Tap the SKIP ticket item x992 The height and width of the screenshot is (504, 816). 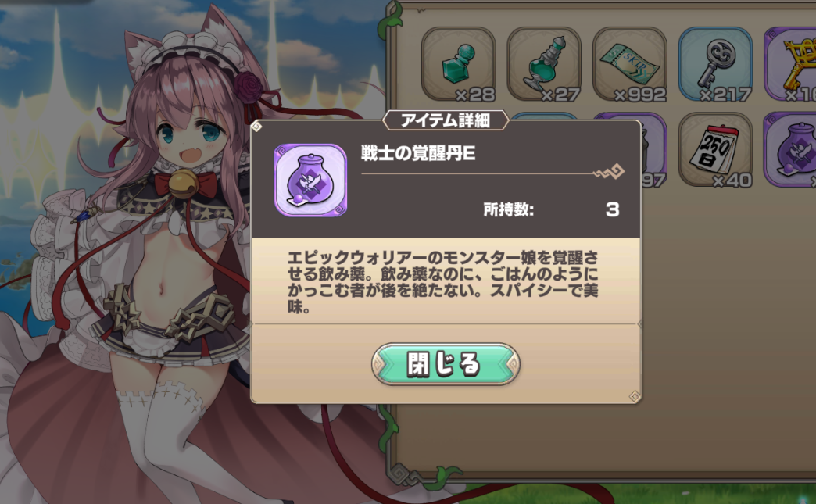click(x=630, y=64)
